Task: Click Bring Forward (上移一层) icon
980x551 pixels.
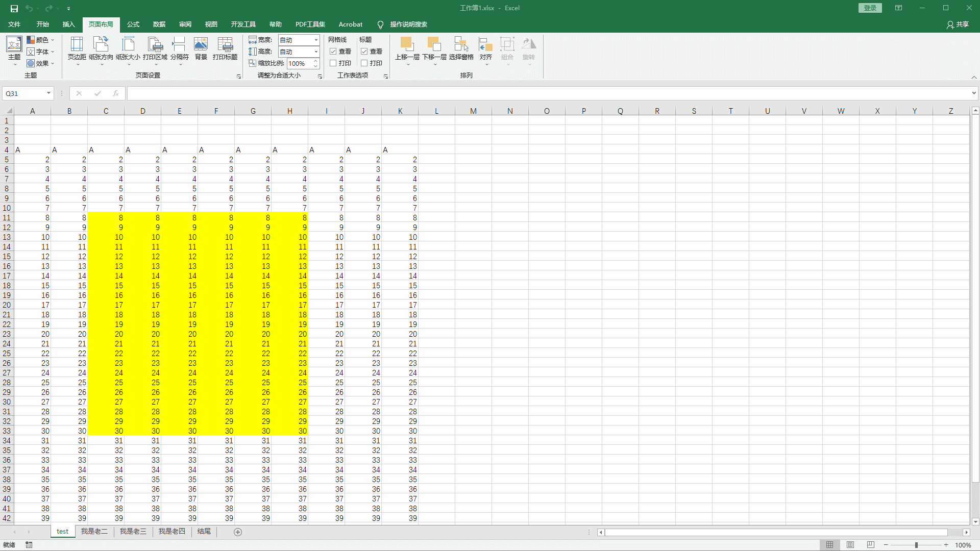Action: tap(407, 51)
